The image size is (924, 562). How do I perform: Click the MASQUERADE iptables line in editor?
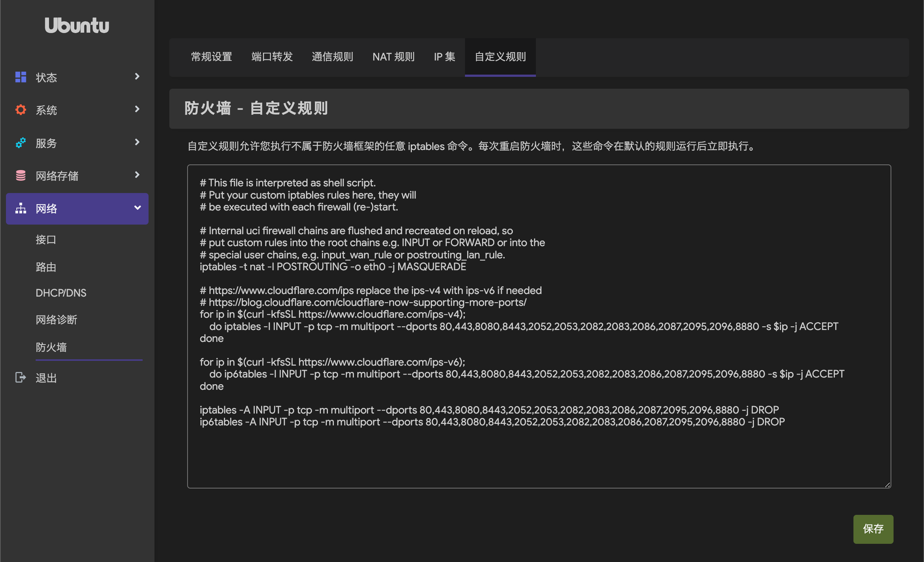(x=333, y=267)
